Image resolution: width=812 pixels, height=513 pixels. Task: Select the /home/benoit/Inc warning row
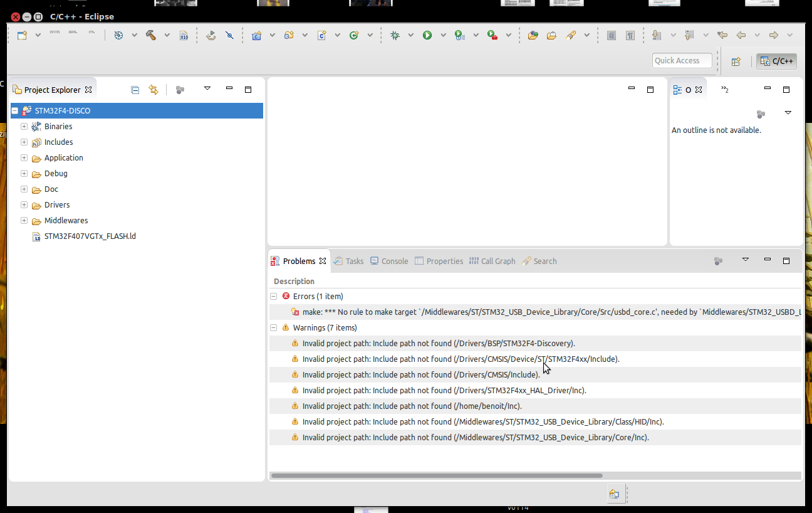coord(535,406)
